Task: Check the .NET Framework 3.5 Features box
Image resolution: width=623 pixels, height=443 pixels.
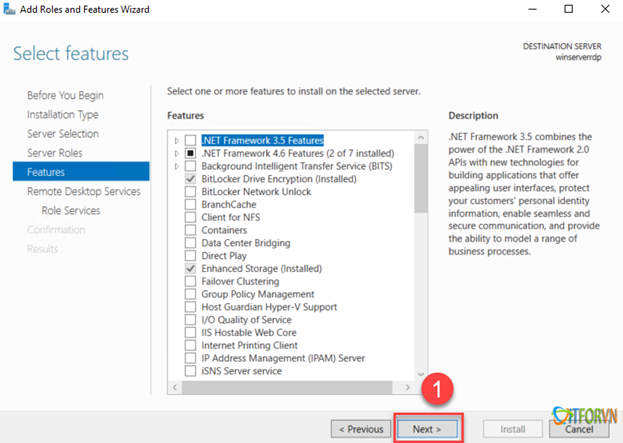Action: click(x=190, y=140)
